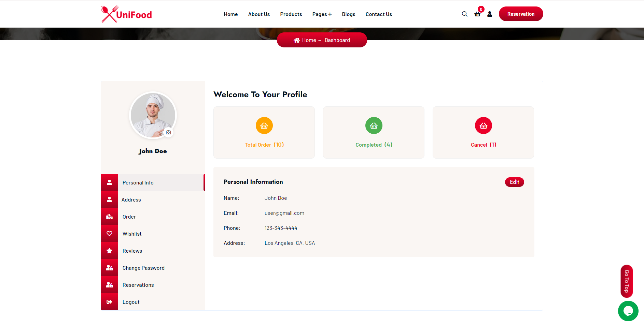This screenshot has height=326, width=644.
Task: Click the camera icon on profile photo
Action: click(x=168, y=132)
